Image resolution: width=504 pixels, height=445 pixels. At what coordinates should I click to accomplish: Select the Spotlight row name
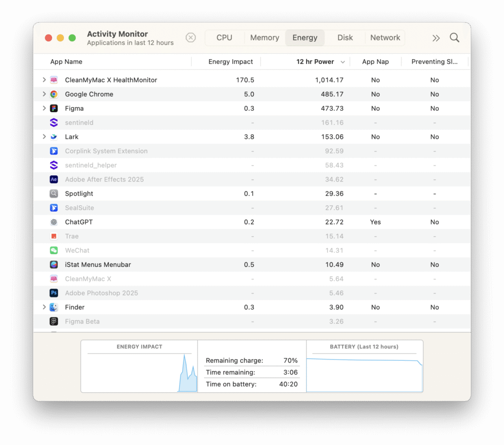tap(79, 193)
